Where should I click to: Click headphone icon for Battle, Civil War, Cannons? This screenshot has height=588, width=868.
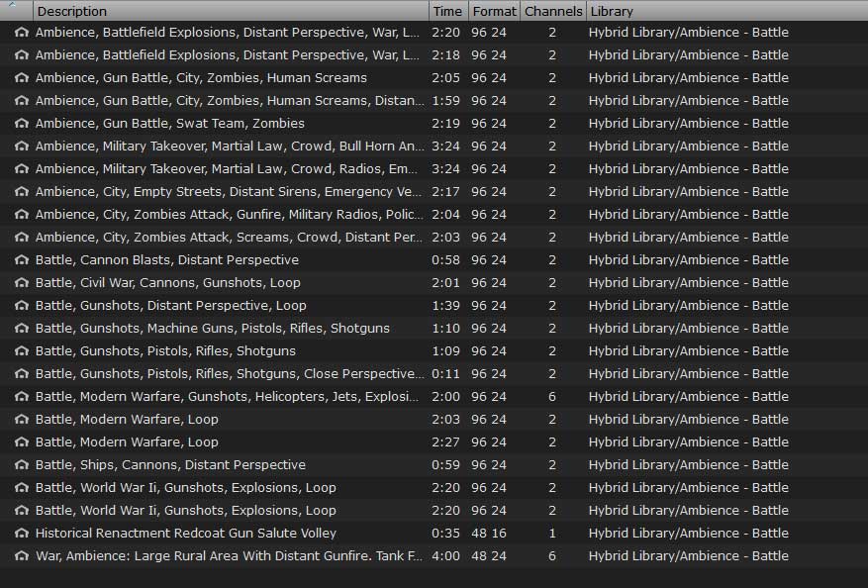click(21, 283)
